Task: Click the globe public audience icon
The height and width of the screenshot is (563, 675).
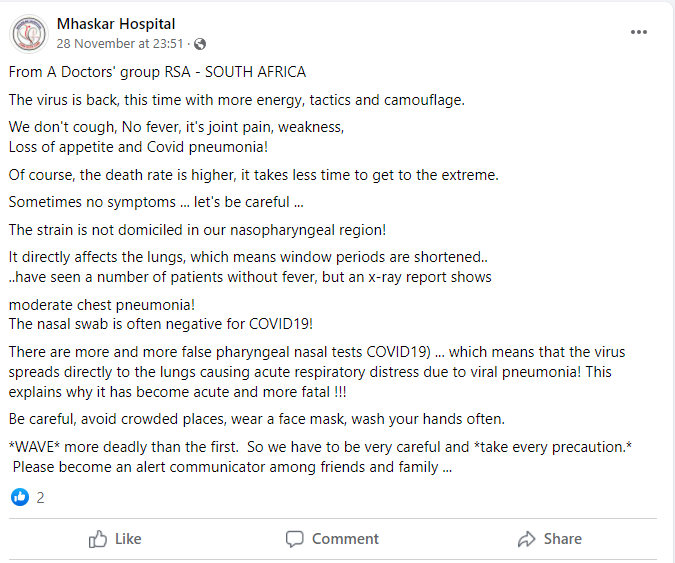Action: point(200,44)
